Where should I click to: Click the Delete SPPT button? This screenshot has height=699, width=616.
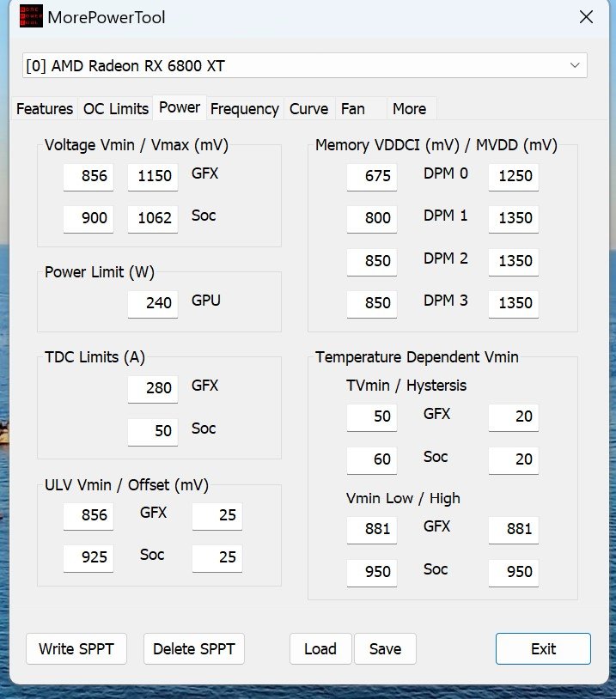(193, 648)
